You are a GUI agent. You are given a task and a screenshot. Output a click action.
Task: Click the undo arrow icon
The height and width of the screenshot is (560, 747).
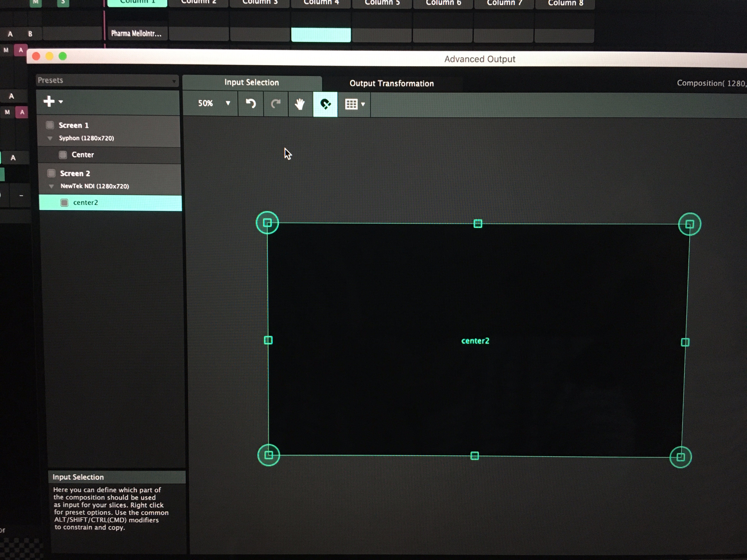[x=251, y=104]
